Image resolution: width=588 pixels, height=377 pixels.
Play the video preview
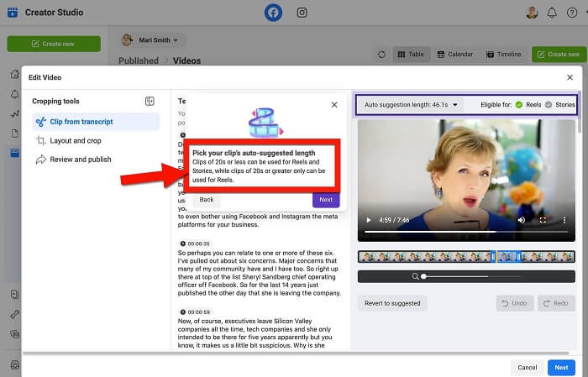pyautogui.click(x=369, y=220)
